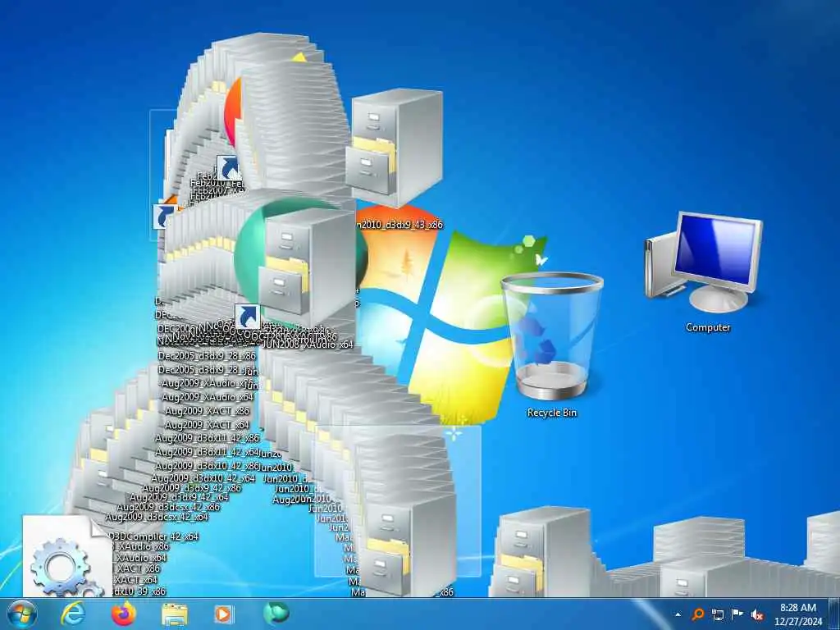Click the muted volume tray icon
The width and height of the screenshot is (840, 630).
757,614
